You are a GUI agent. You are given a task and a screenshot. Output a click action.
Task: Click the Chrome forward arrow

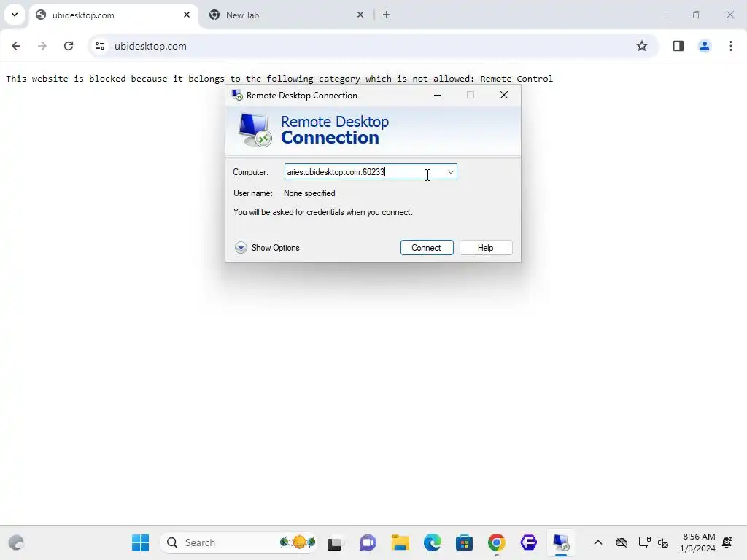(42, 46)
